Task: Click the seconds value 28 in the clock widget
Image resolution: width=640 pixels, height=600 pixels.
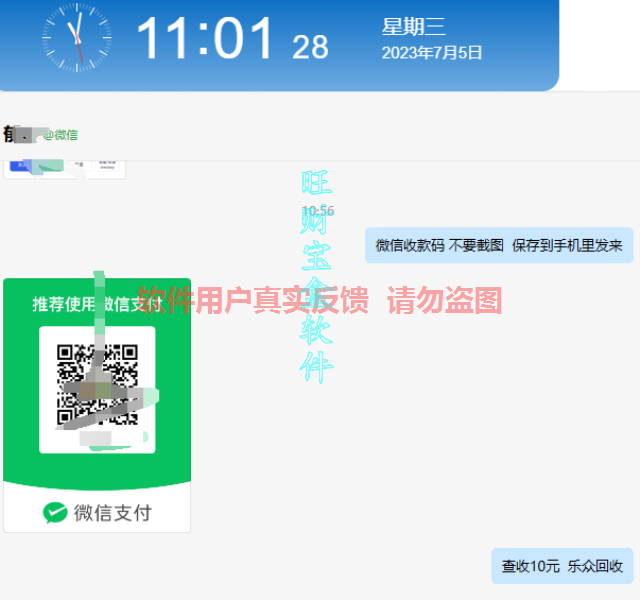Action: (310, 46)
